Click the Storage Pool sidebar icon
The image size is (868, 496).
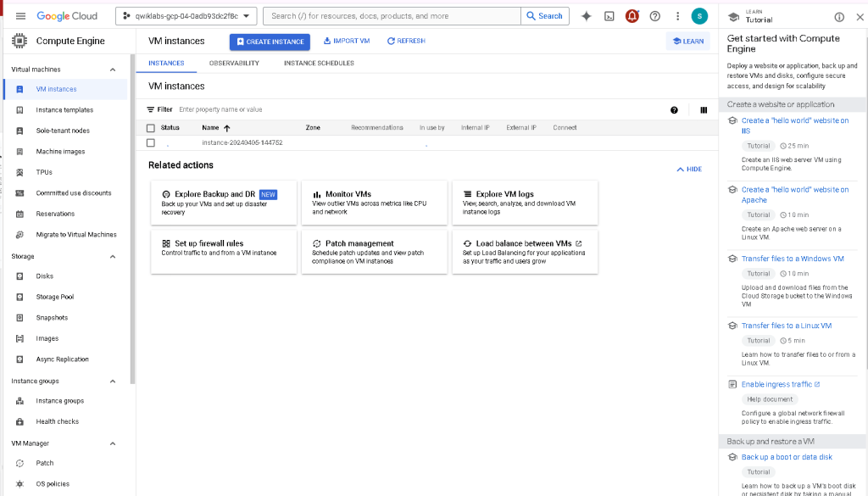pyautogui.click(x=20, y=297)
